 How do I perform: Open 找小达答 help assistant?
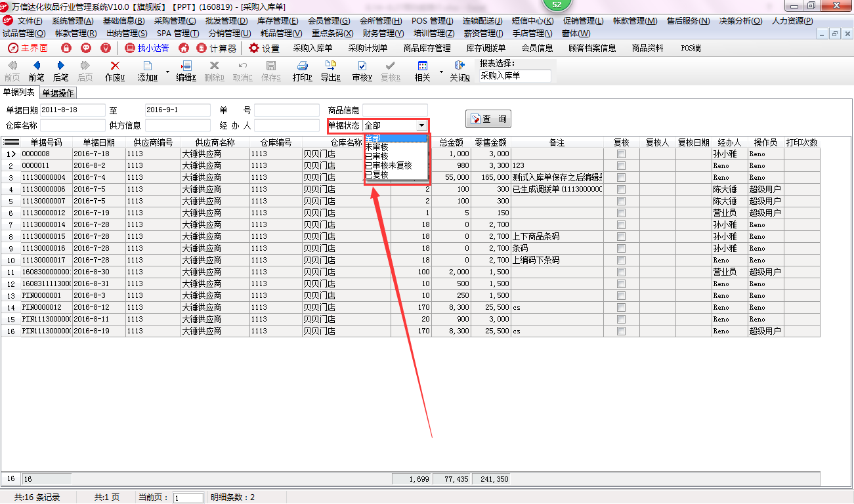[147, 48]
